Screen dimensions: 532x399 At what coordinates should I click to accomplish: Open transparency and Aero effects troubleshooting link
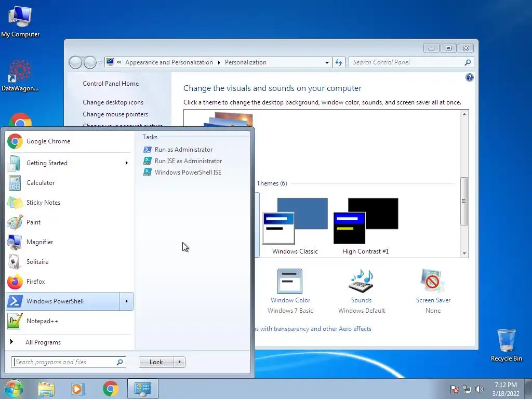(x=313, y=329)
